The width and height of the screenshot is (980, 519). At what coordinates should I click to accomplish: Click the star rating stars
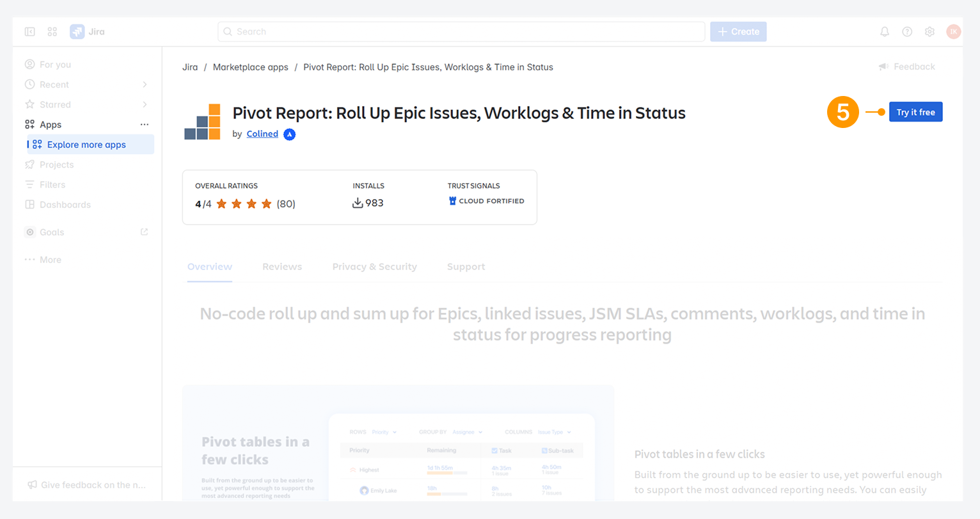[x=244, y=204]
